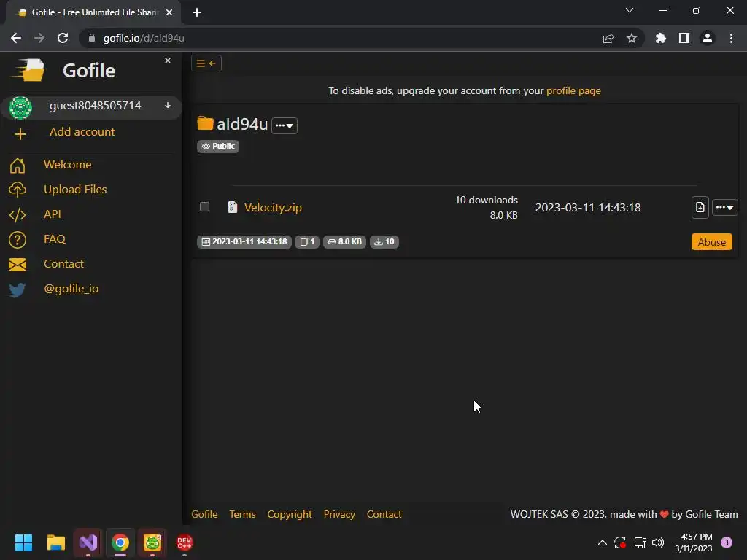Open the FAQ menu item

(x=55, y=239)
